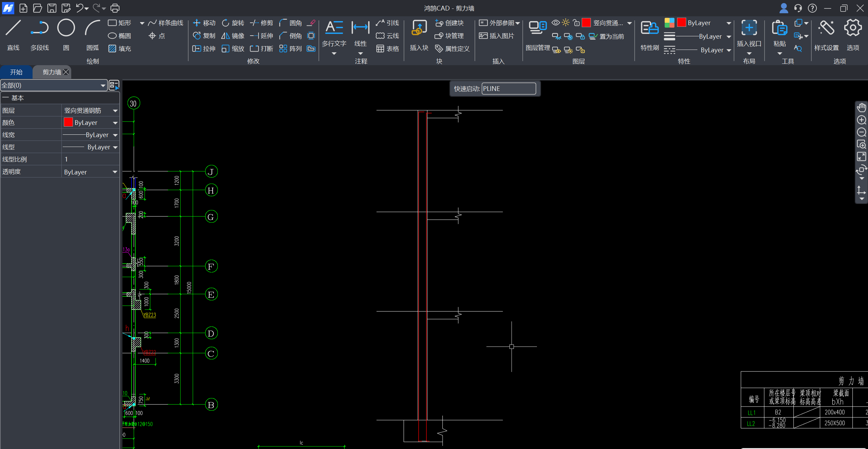
Task: Open 图层管理 layer manager
Action: pos(537,29)
